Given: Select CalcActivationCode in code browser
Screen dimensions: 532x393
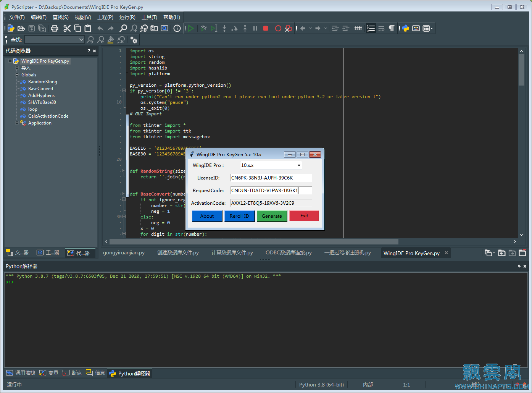Looking at the screenshot, I should coord(48,116).
